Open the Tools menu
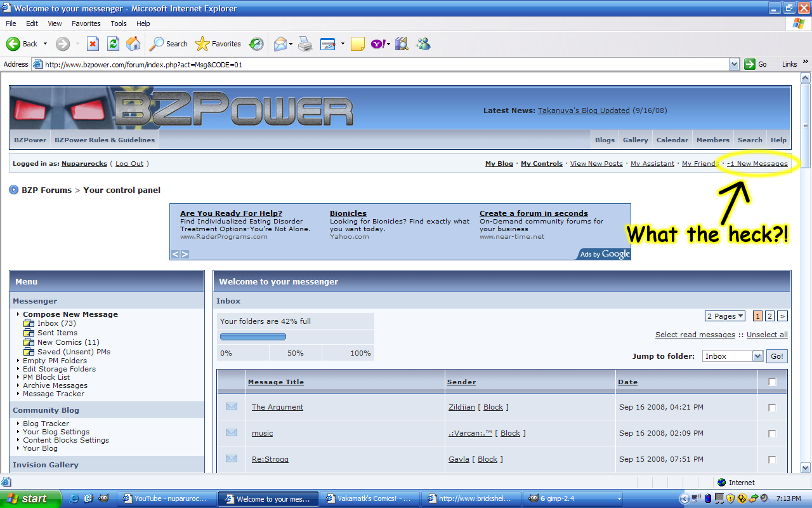The width and height of the screenshot is (812, 508). [x=119, y=23]
